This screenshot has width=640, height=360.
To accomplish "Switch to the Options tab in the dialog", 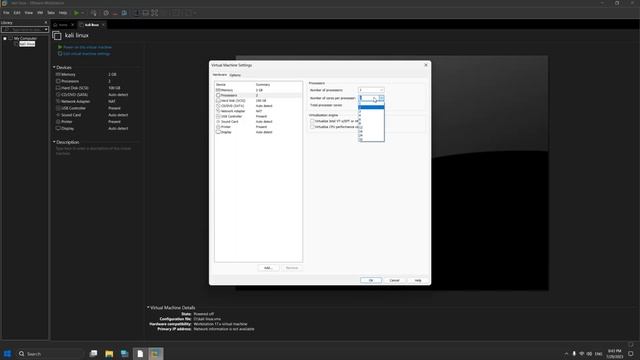I will [235, 75].
